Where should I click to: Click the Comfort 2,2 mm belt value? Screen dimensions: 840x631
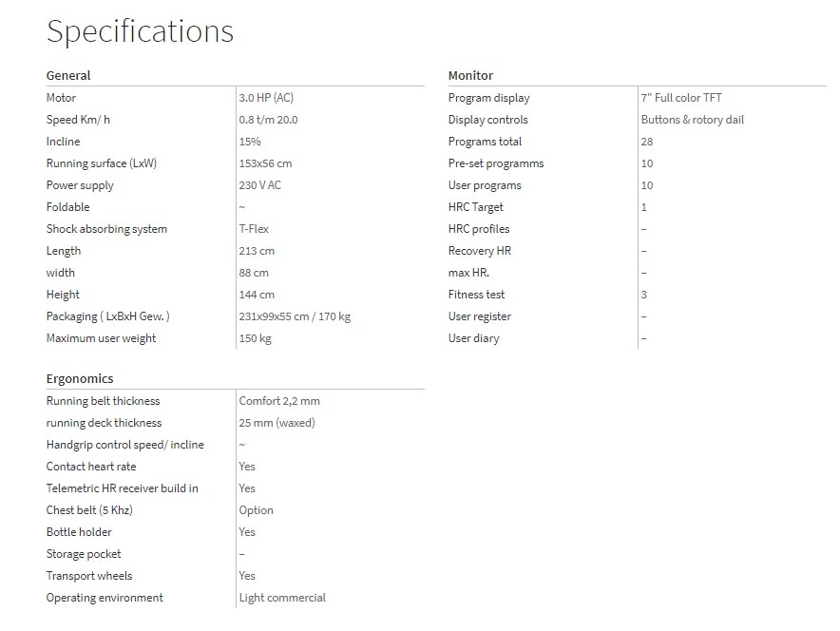(279, 401)
